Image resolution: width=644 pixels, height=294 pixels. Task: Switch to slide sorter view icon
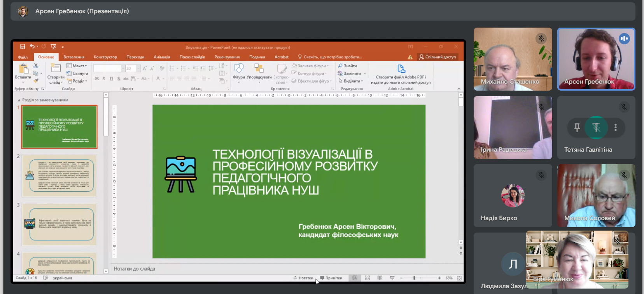[x=367, y=278]
